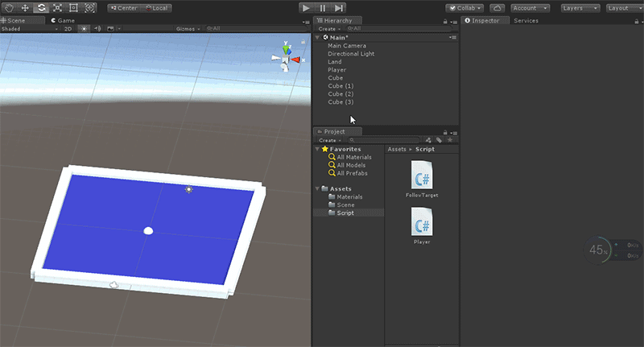Screen dimensions: 644x347
Task: Click the Pause button
Action: (323, 8)
